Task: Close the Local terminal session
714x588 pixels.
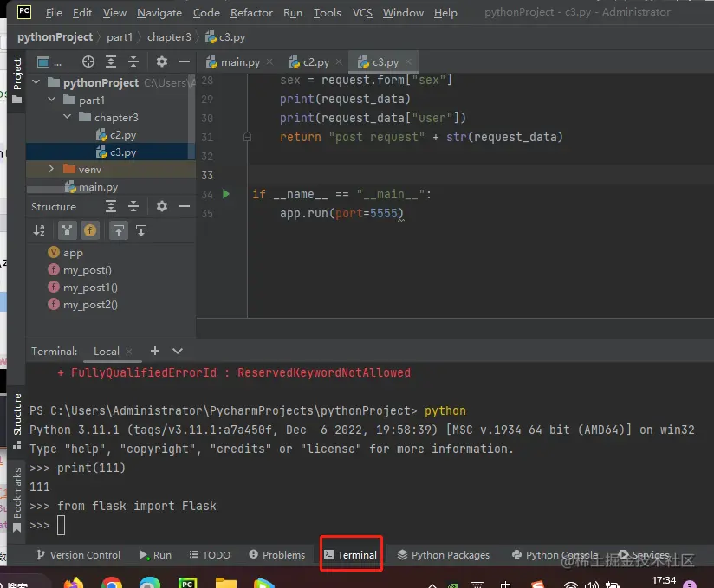Action: click(129, 352)
